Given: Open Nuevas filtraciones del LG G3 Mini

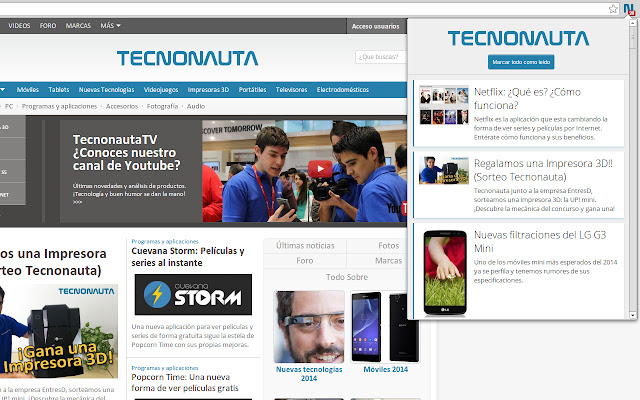Looking at the screenshot, I should pyautogui.click(x=540, y=241).
